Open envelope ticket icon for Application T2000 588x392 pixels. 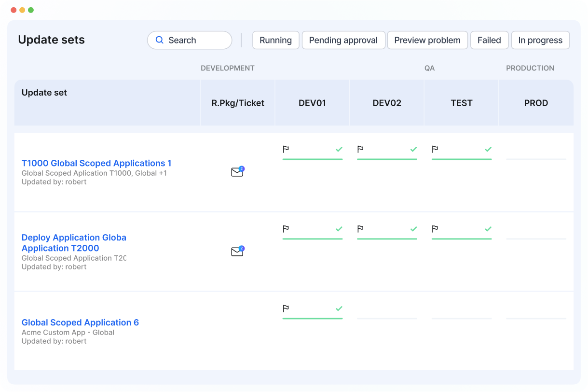pos(237,252)
